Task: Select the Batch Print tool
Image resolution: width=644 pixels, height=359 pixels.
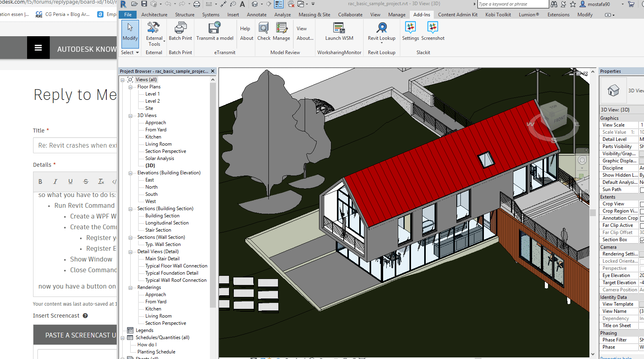Action: (x=180, y=32)
